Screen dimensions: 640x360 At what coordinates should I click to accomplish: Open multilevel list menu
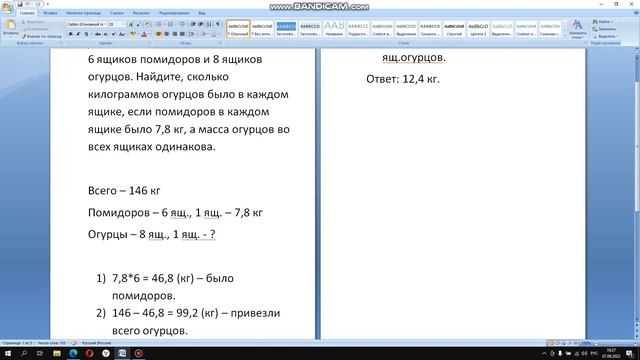[182, 24]
